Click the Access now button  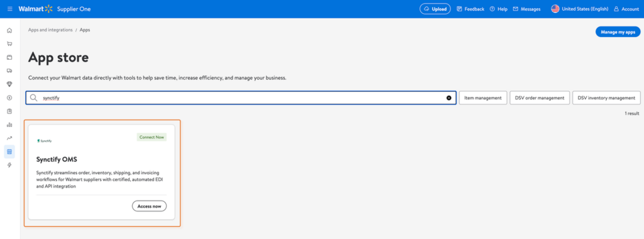pos(149,206)
